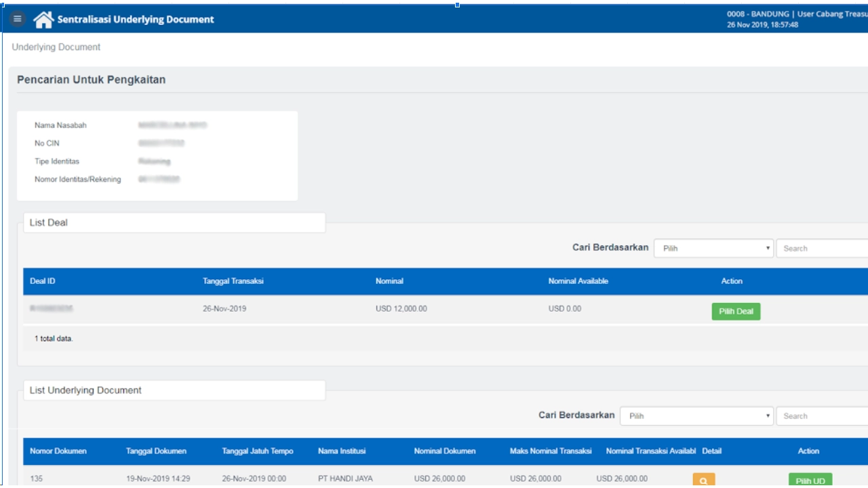Click the 19-Nov-2019 14:29 date cell
Screen dimensions: 868x488
pyautogui.click(x=158, y=479)
